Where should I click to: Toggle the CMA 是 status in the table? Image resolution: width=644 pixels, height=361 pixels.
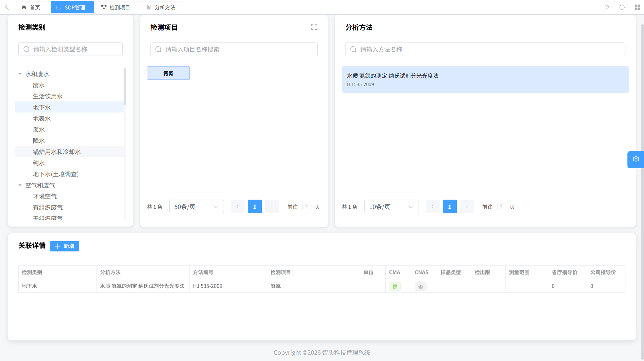(x=395, y=286)
